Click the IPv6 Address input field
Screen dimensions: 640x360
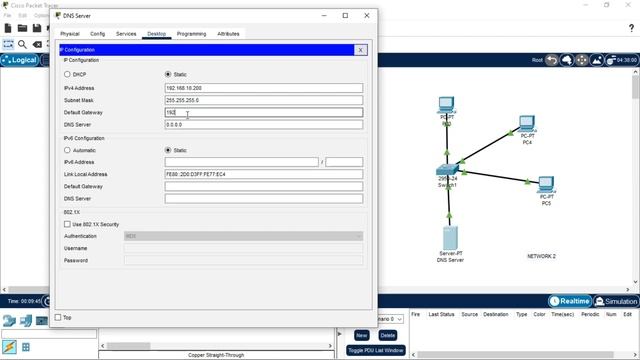pos(242,162)
